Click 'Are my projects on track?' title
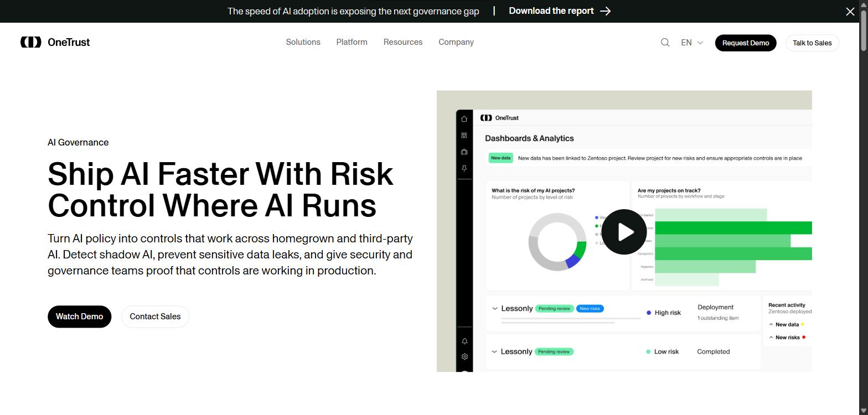 [669, 190]
